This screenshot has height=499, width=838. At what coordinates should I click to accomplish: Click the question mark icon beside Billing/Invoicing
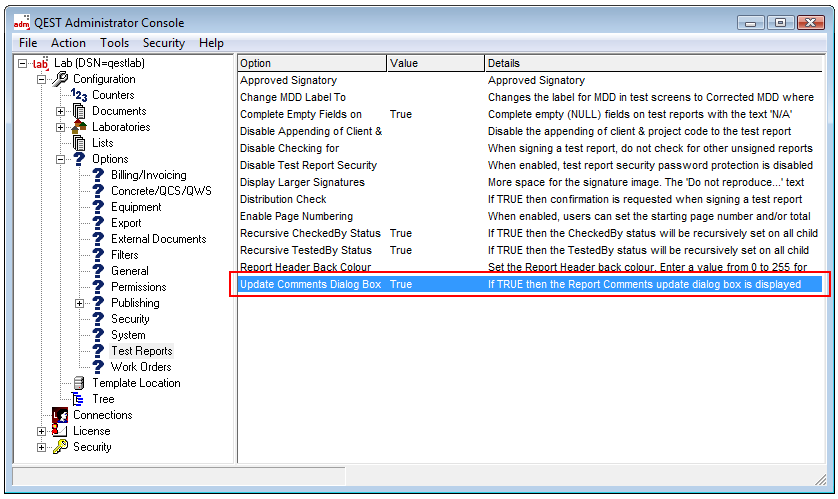click(x=98, y=175)
